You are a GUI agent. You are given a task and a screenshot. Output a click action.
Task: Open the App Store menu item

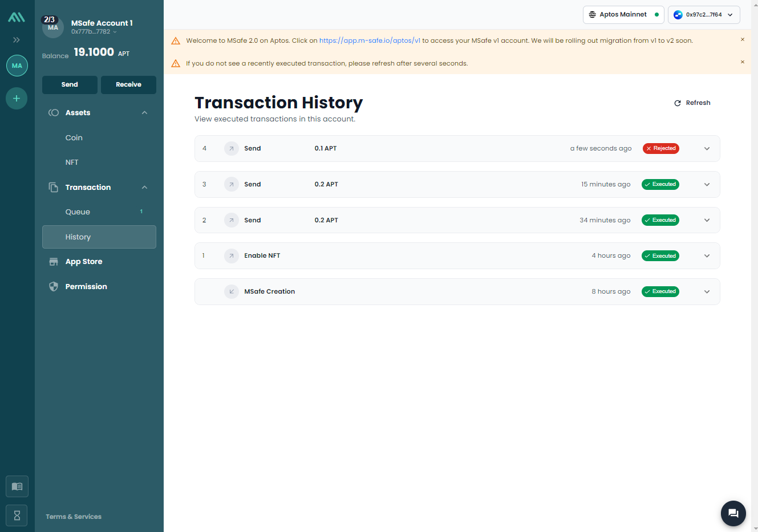84,262
